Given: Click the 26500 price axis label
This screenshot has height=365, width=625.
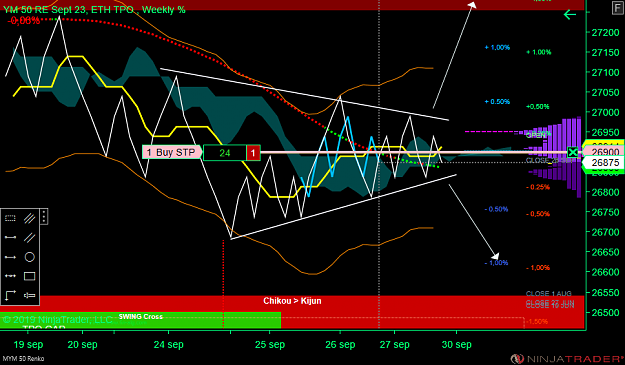Looking at the screenshot, I should pyautogui.click(x=605, y=312).
